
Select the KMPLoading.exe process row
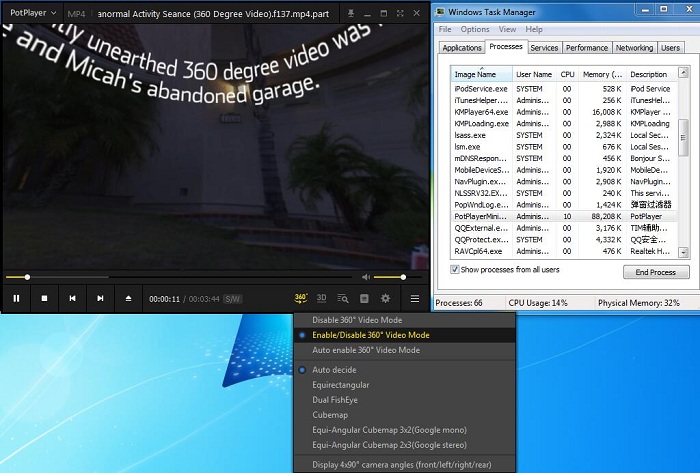pyautogui.click(x=564, y=124)
